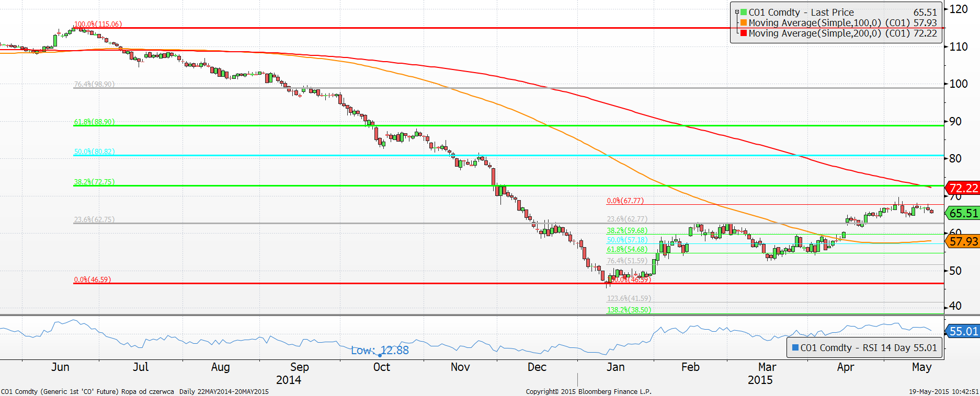
Task: Click the Copyright 2015 Bloomberg Finance L.P. text
Action: (x=589, y=392)
